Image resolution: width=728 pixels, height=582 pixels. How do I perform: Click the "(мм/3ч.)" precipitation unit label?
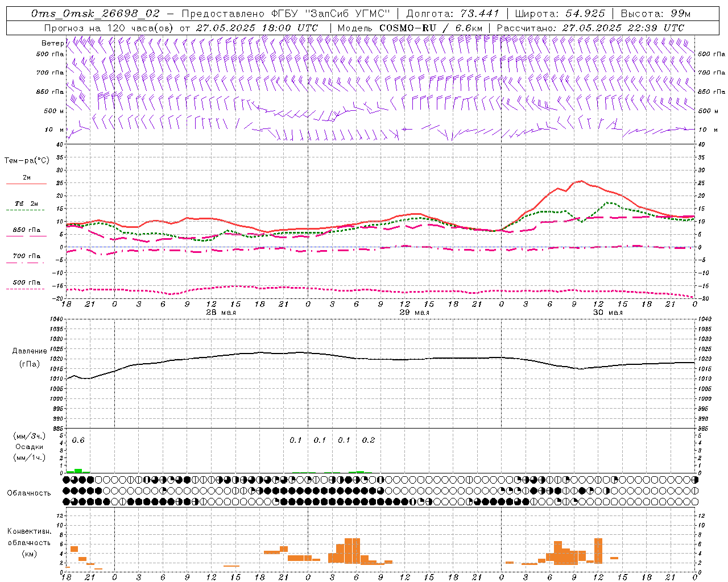(29, 436)
